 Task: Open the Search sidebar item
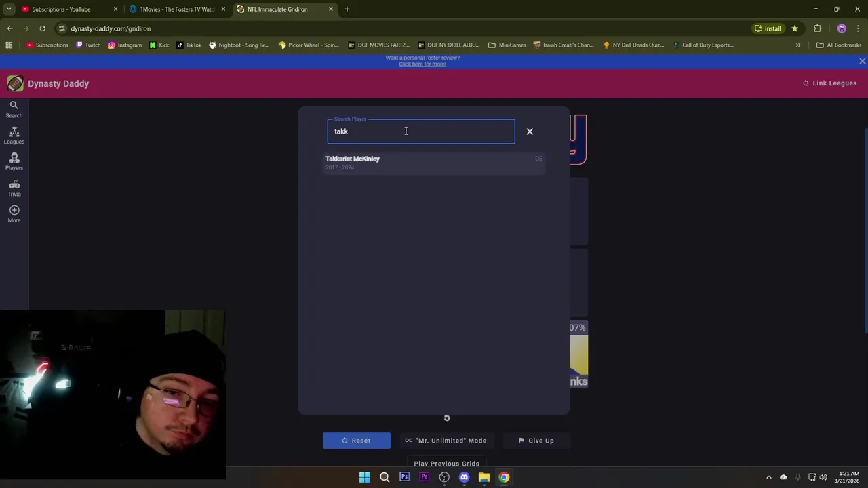click(x=14, y=109)
